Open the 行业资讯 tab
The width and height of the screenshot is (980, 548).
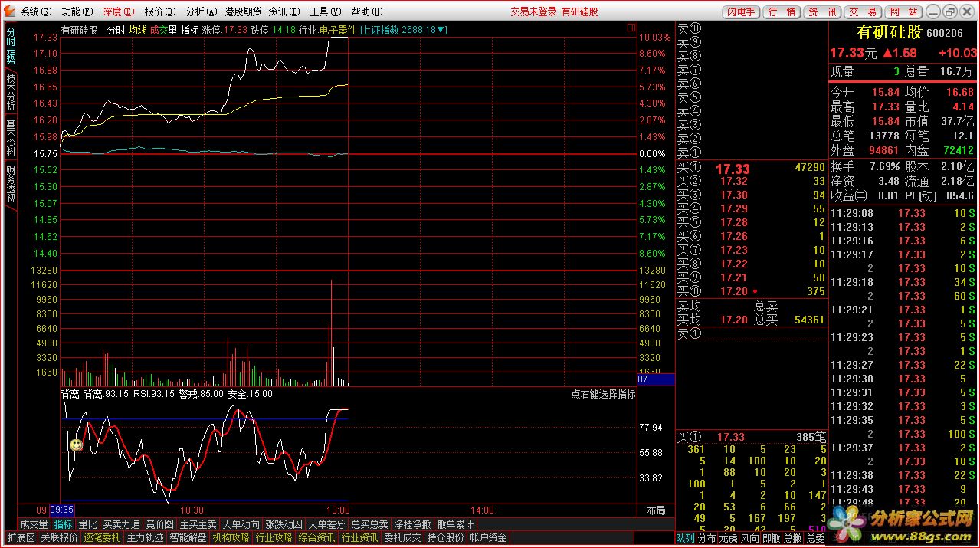pos(359,538)
